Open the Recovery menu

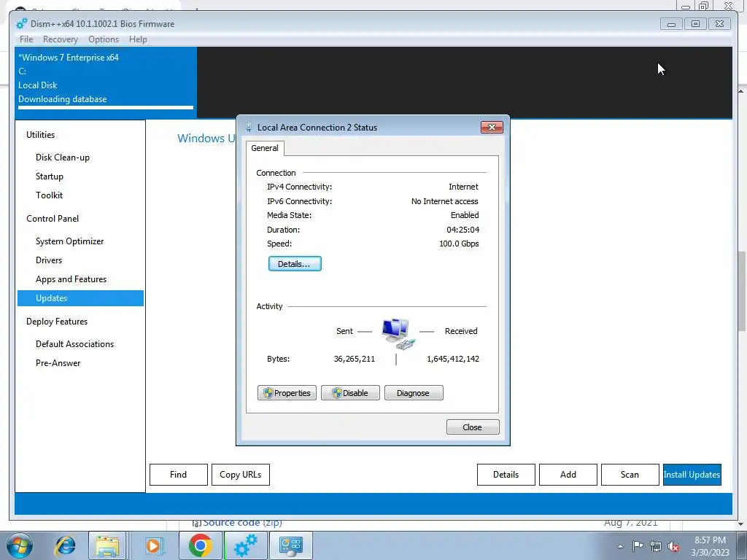pyautogui.click(x=60, y=39)
